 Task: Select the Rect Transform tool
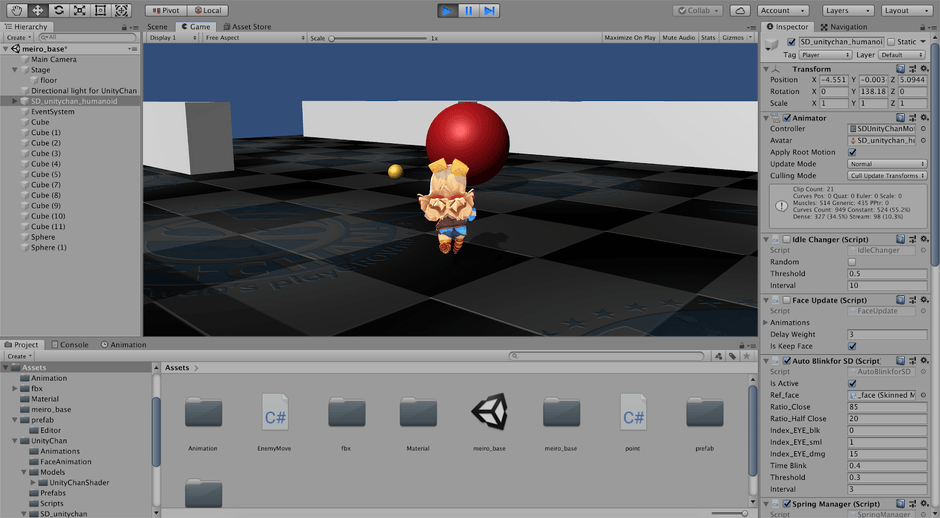[x=100, y=10]
